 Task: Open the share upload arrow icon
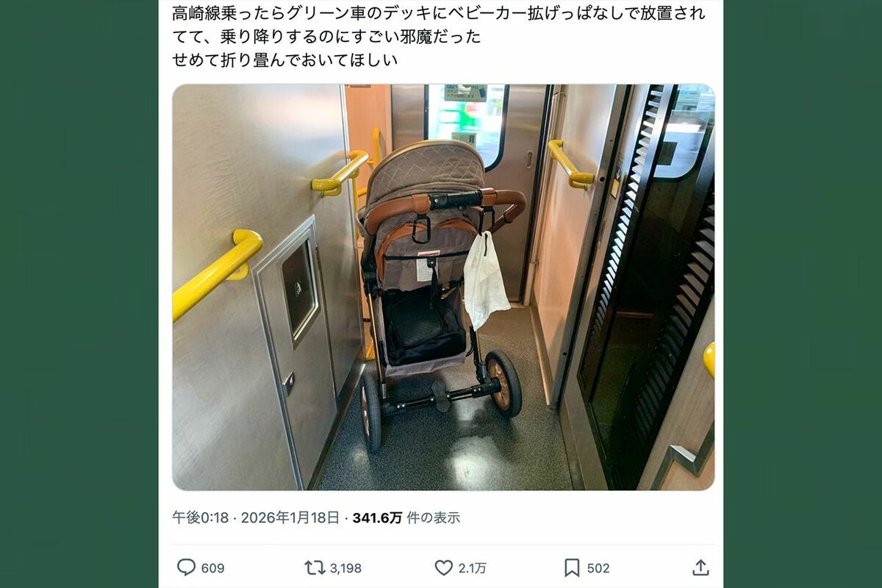[x=700, y=567]
